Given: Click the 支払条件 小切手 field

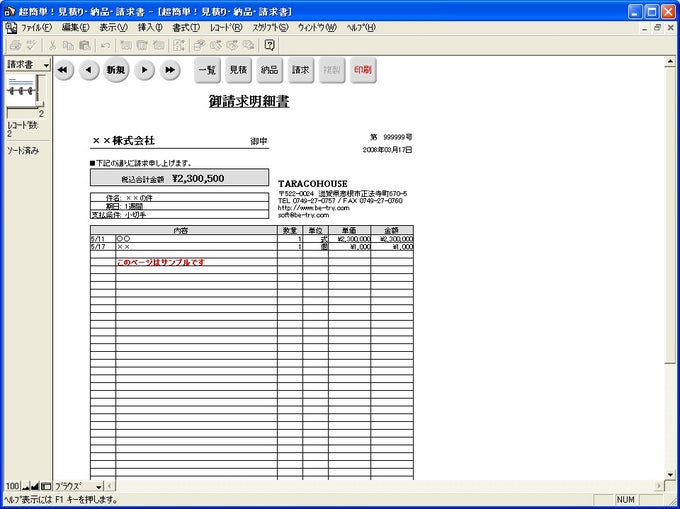Looking at the screenshot, I should 179,215.
